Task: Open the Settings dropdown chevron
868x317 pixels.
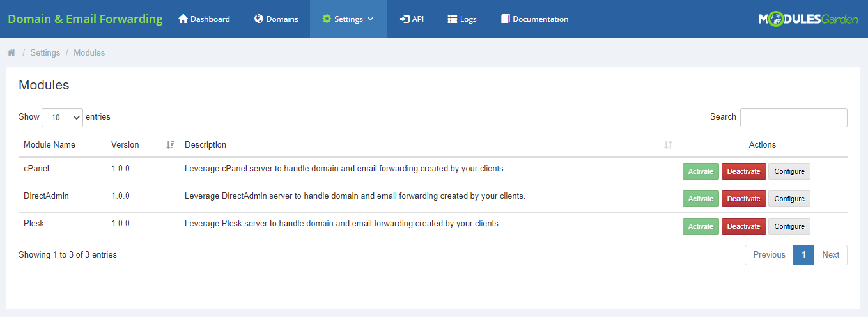Action: [x=370, y=19]
